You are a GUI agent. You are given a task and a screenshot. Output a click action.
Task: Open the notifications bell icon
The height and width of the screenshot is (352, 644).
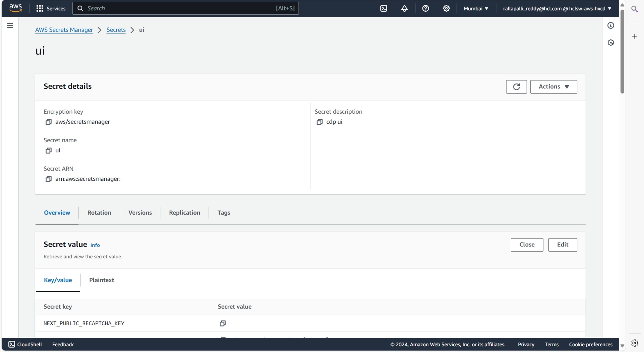[404, 8]
